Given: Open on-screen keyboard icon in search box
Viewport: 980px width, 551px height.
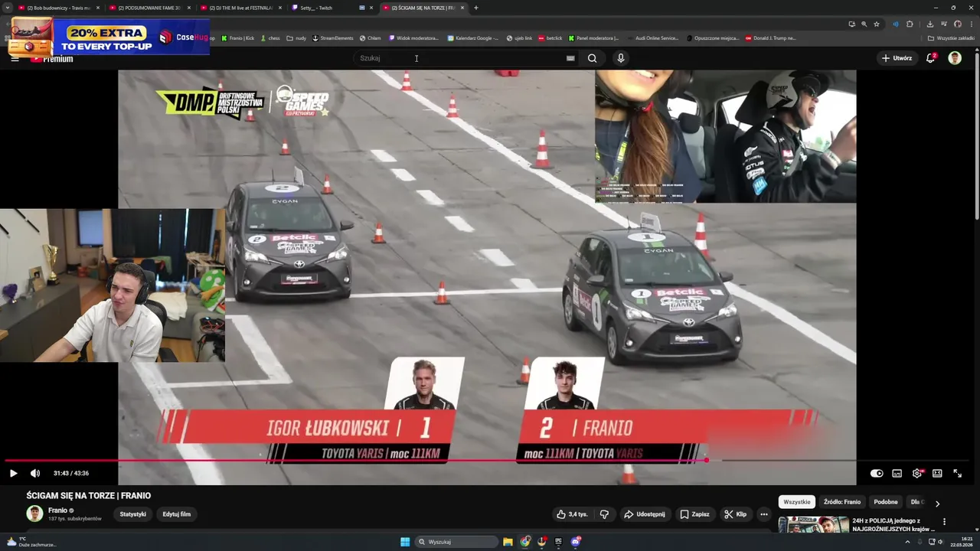Looking at the screenshot, I should tap(570, 58).
